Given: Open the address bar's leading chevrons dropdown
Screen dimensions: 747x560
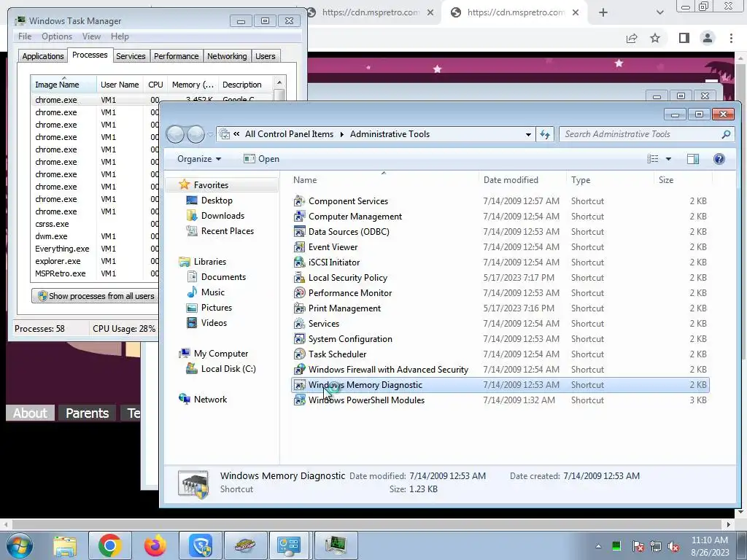Looking at the screenshot, I should [236, 134].
